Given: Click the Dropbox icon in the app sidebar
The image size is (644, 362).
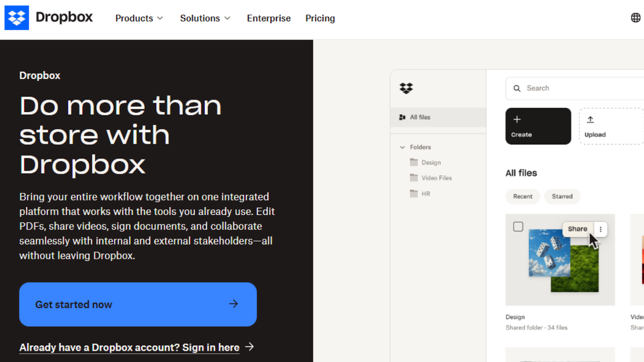Looking at the screenshot, I should pyautogui.click(x=406, y=88).
